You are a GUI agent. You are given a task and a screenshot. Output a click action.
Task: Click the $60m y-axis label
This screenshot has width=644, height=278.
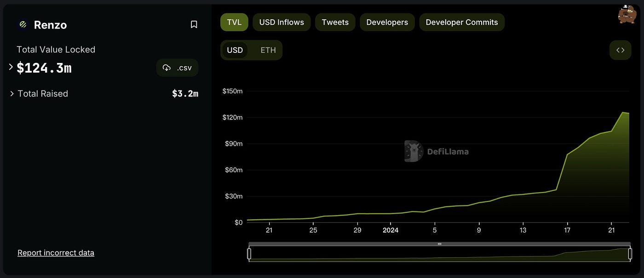click(234, 170)
